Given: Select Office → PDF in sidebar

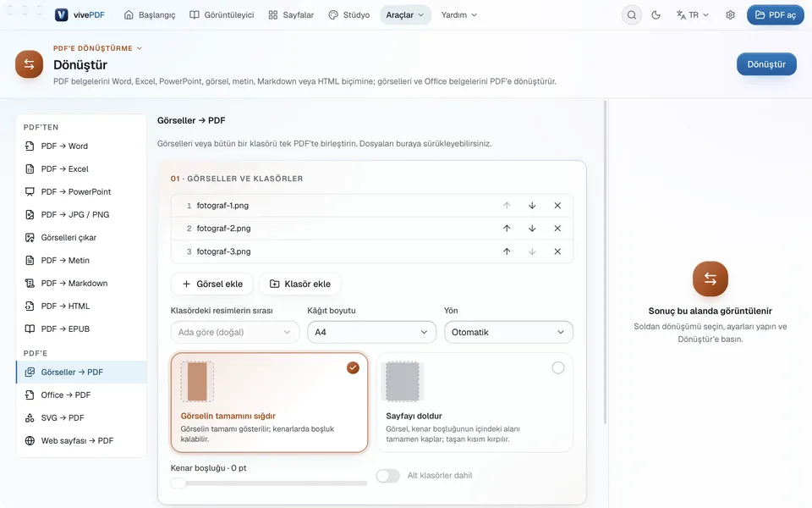Looking at the screenshot, I should pos(81,395).
